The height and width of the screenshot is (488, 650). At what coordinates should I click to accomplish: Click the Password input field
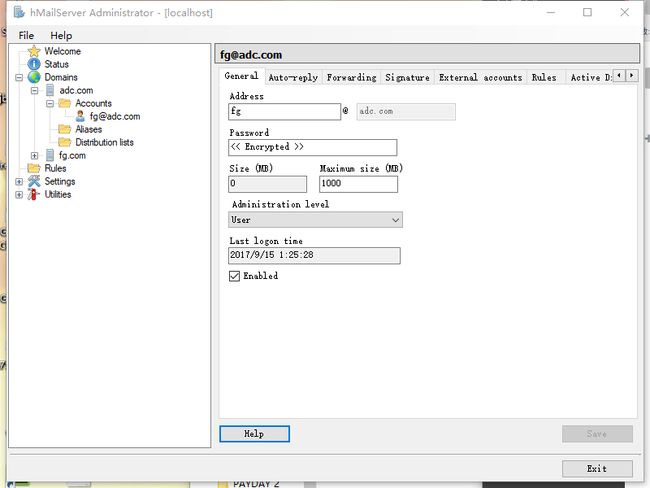(313, 147)
